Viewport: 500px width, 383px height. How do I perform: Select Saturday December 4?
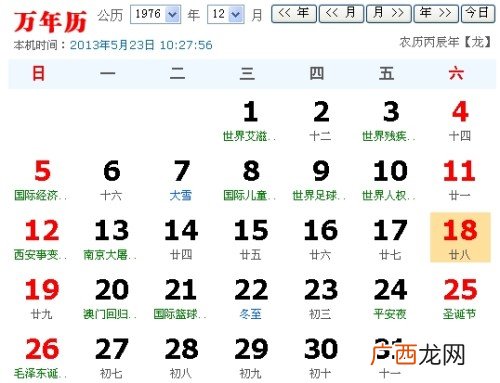click(460, 121)
